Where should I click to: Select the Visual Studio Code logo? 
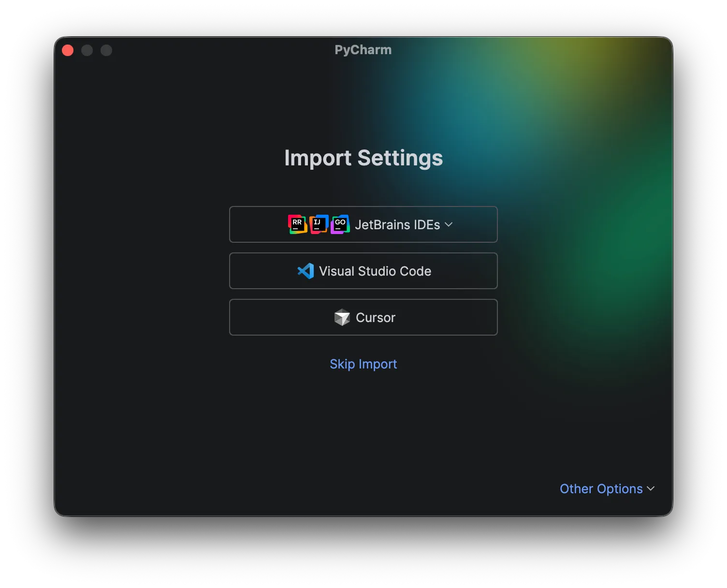coord(305,271)
